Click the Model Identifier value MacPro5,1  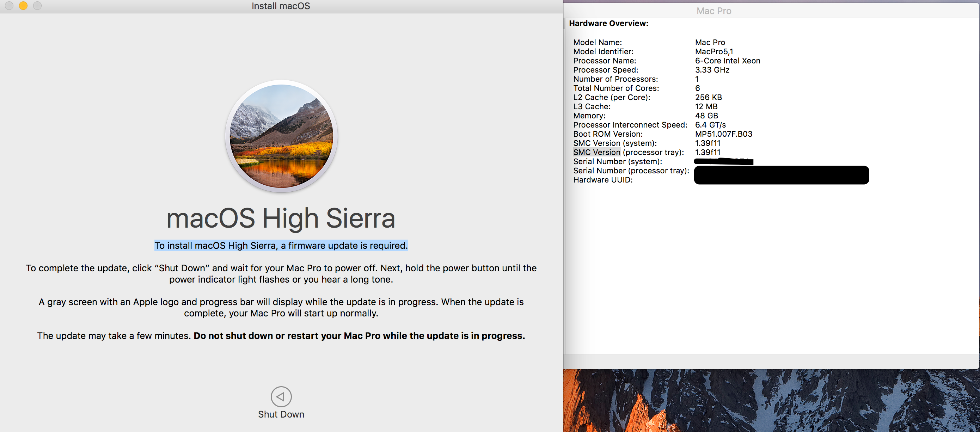tap(714, 51)
